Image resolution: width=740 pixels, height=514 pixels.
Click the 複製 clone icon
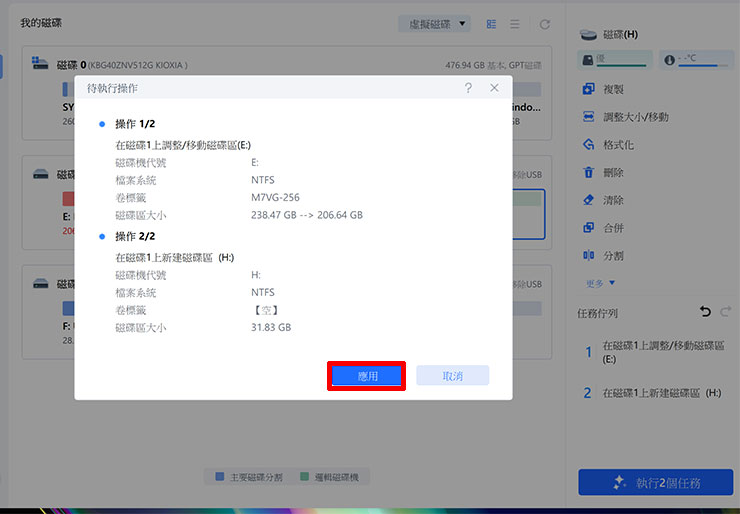click(x=588, y=89)
